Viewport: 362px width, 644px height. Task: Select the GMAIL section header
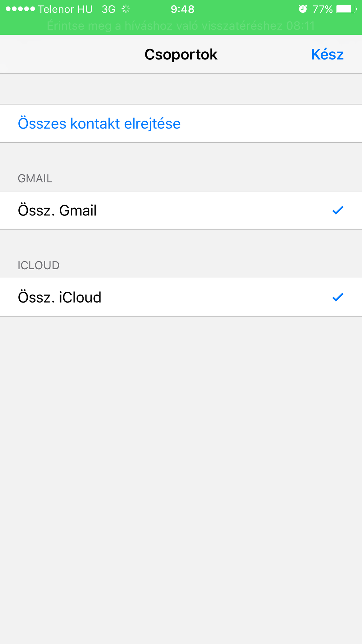[35, 178]
